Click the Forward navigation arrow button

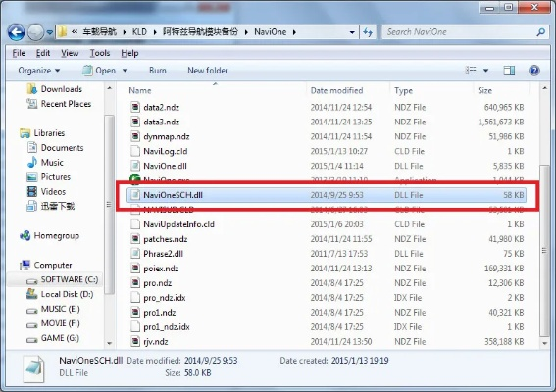pyautogui.click(x=36, y=32)
